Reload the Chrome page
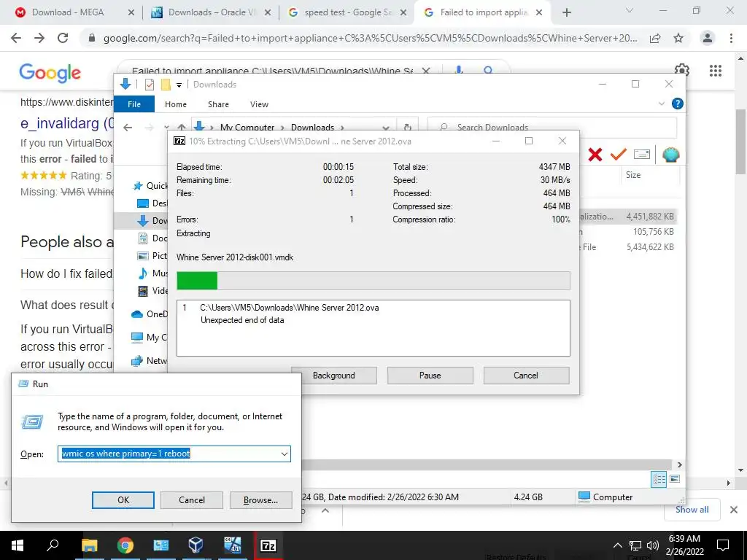 tap(63, 38)
